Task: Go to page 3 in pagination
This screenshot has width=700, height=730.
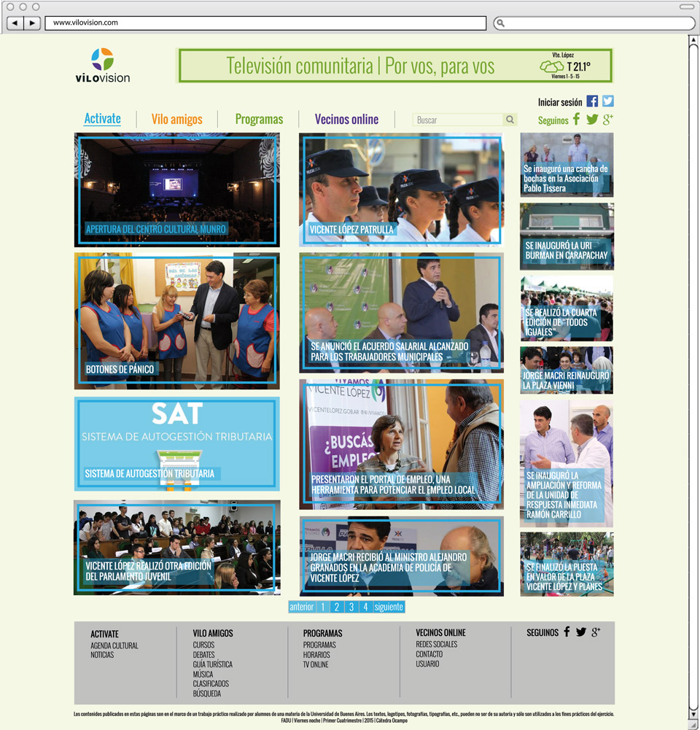Action: 351,607
